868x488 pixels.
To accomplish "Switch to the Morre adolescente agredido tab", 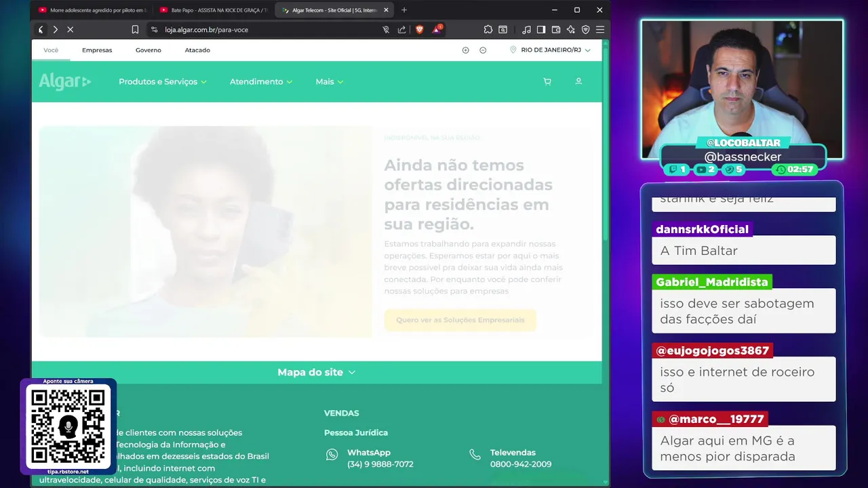I will tap(92, 10).
